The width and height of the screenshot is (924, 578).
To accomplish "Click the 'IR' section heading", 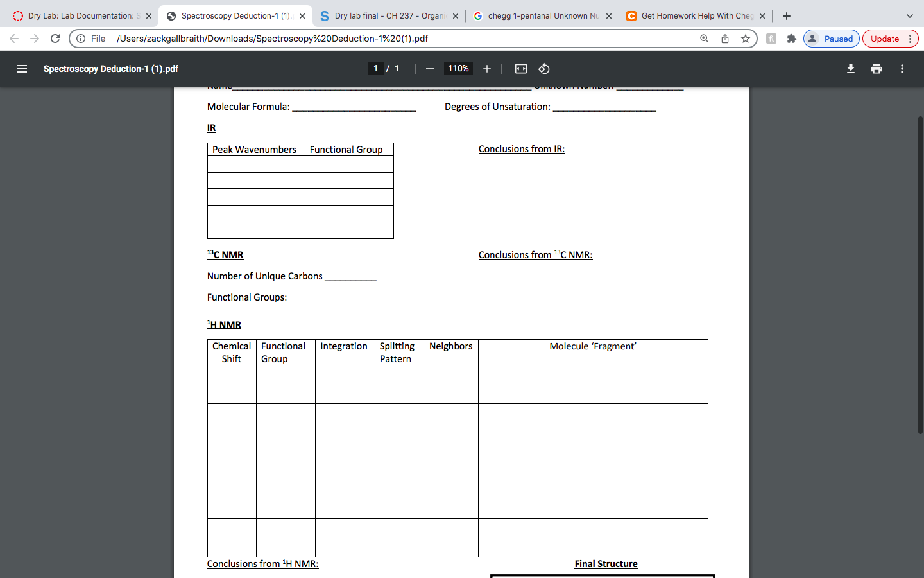I will 212,128.
